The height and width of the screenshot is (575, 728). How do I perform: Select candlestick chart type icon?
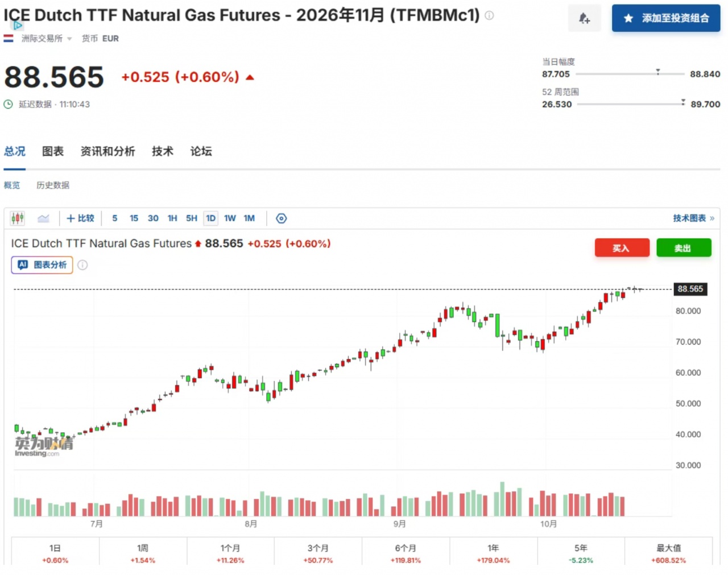click(x=18, y=218)
